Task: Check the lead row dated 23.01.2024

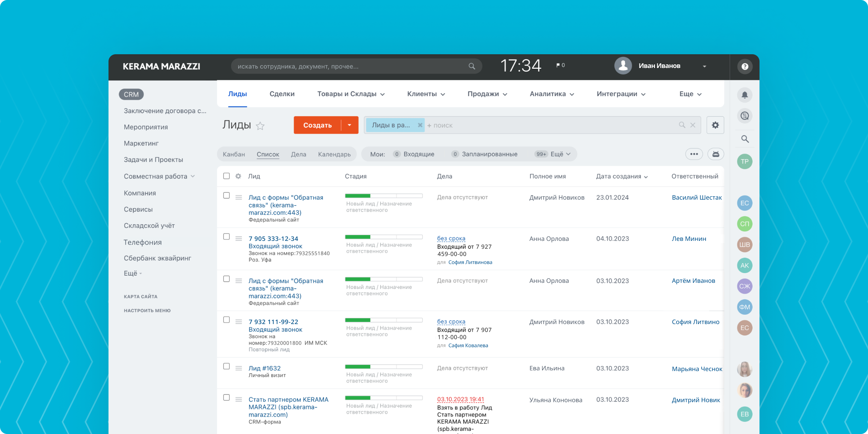Action: (226, 195)
